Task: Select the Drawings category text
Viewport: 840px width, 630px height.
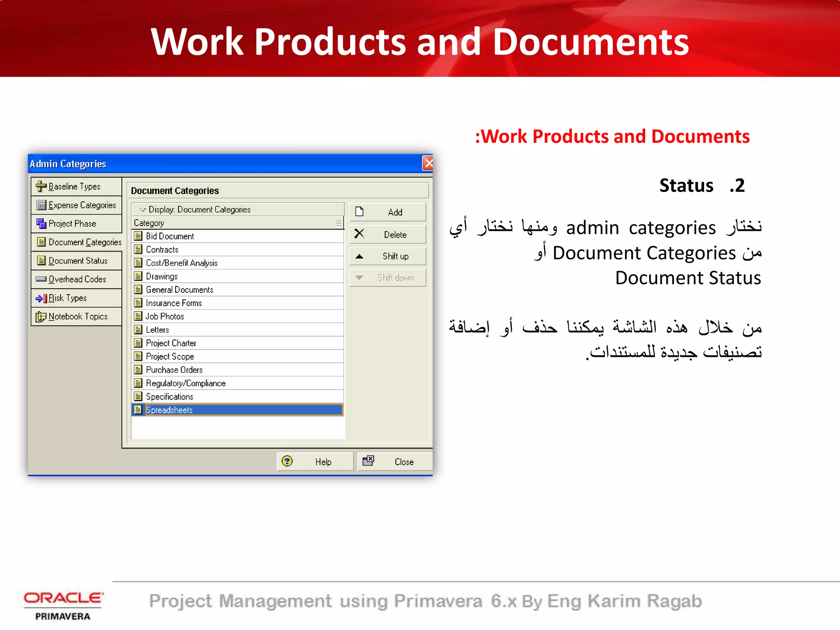Action: (x=162, y=276)
